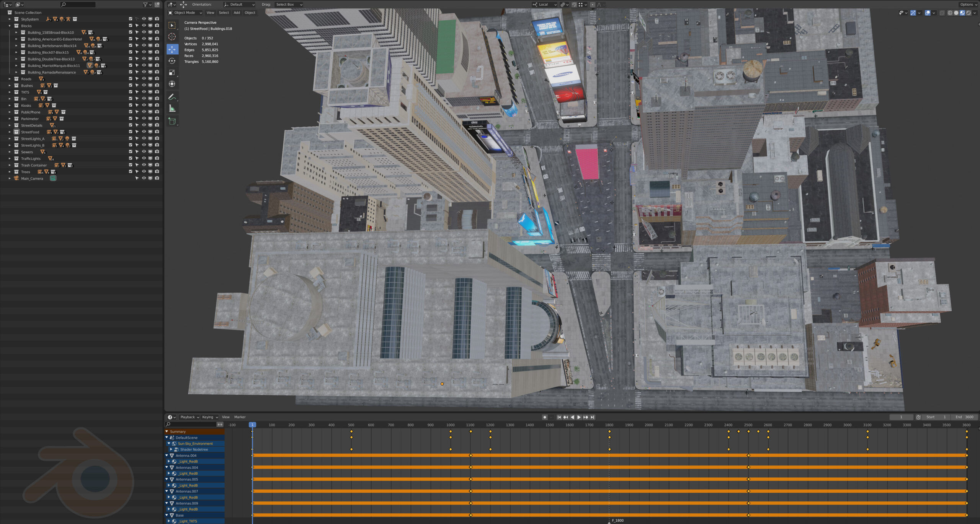
Task: Open the Object Mode dropdown
Action: pyautogui.click(x=185, y=13)
